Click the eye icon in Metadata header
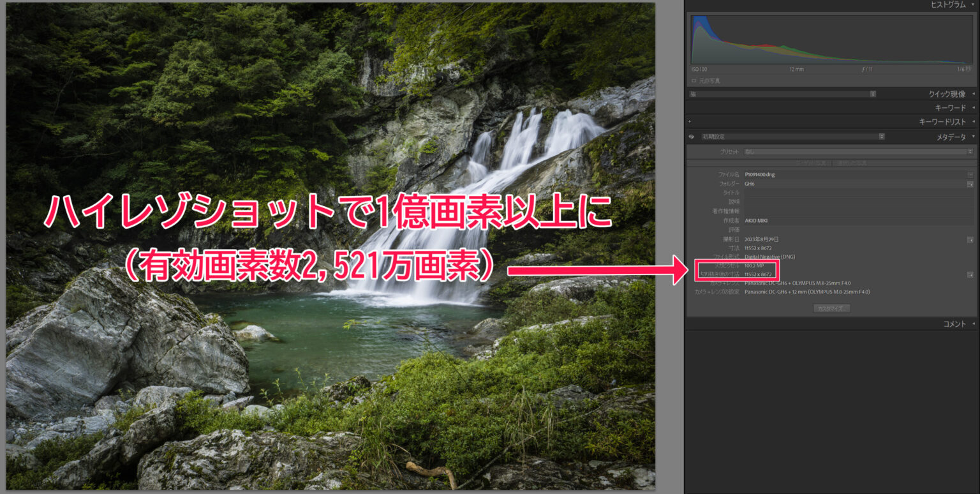The height and width of the screenshot is (494, 980). [x=691, y=137]
